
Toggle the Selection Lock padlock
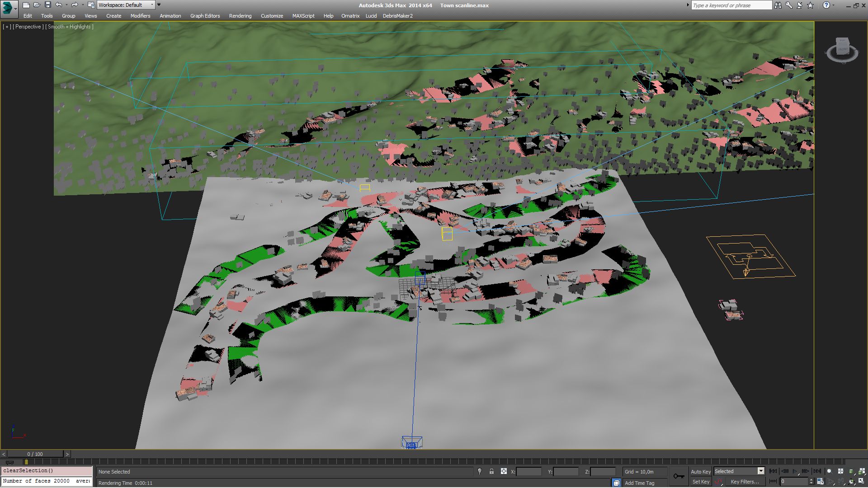491,471
